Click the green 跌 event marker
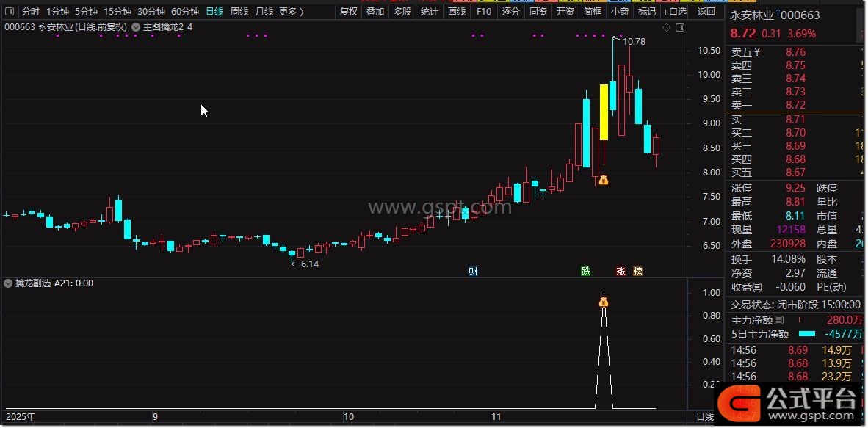Image resolution: width=868 pixels, height=428 pixels. 585,271
